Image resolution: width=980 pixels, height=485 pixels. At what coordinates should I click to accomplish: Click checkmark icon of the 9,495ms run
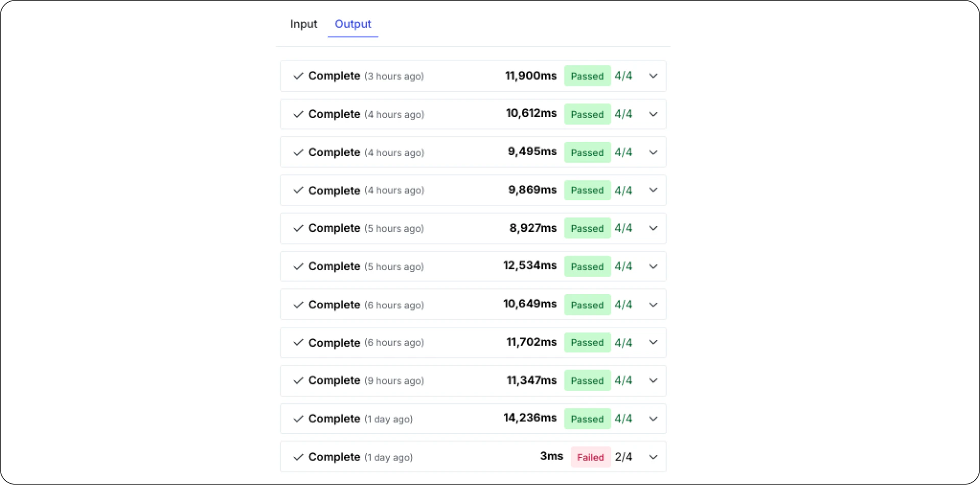(x=298, y=153)
